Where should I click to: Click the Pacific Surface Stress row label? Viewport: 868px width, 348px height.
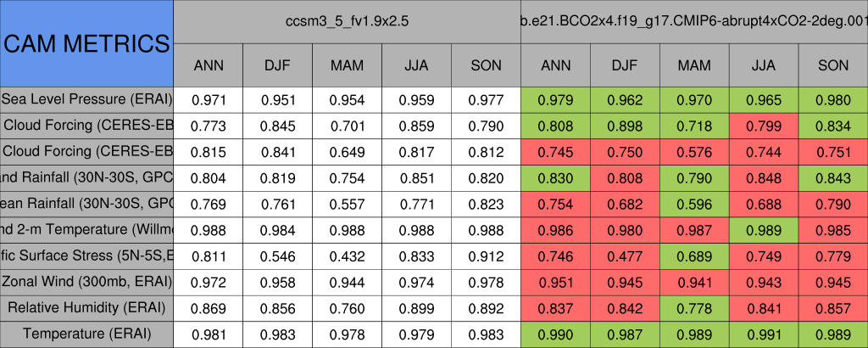click(86, 255)
